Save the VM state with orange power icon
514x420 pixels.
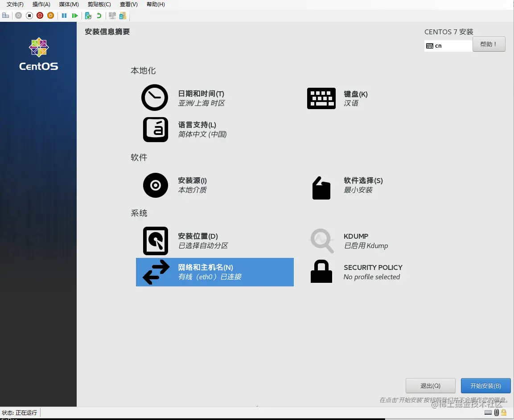pyautogui.click(x=50, y=16)
